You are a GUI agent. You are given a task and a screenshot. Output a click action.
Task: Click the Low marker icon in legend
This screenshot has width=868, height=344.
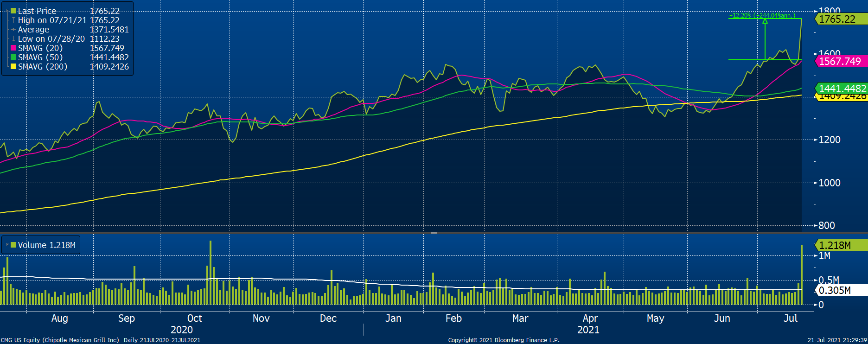pyautogui.click(x=13, y=38)
